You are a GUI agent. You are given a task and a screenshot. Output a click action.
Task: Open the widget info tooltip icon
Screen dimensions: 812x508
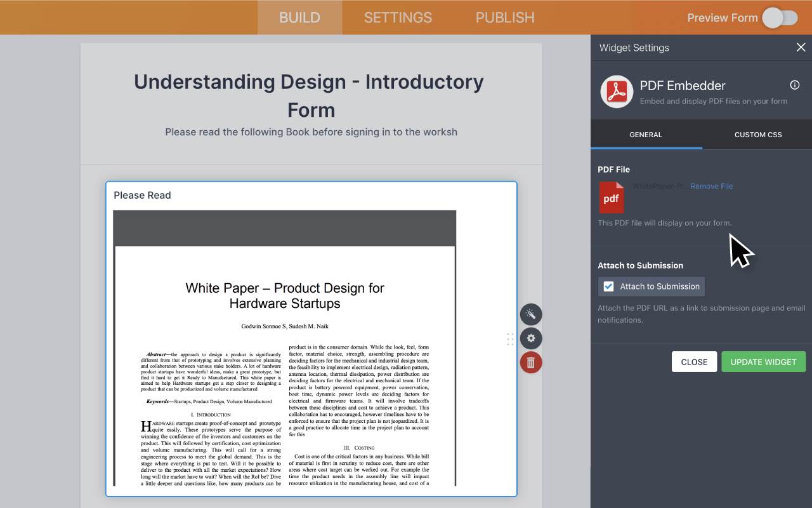coord(794,84)
